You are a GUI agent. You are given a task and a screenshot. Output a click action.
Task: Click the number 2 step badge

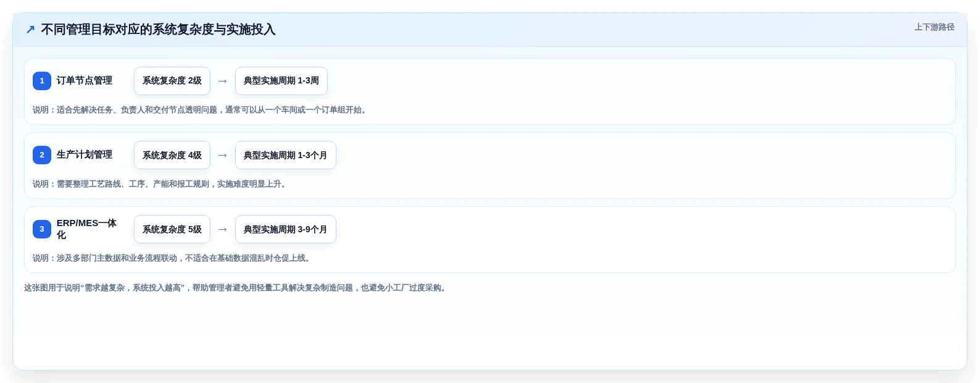(x=42, y=155)
